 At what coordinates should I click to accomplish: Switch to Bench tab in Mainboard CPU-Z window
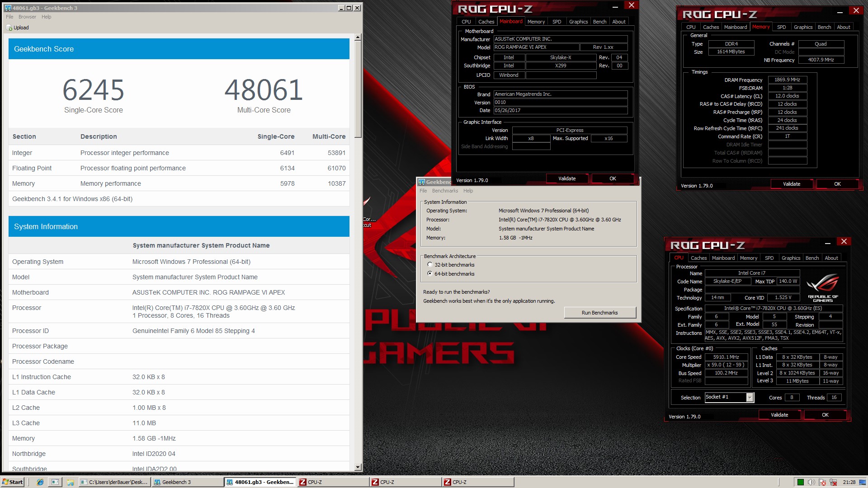[x=599, y=22]
